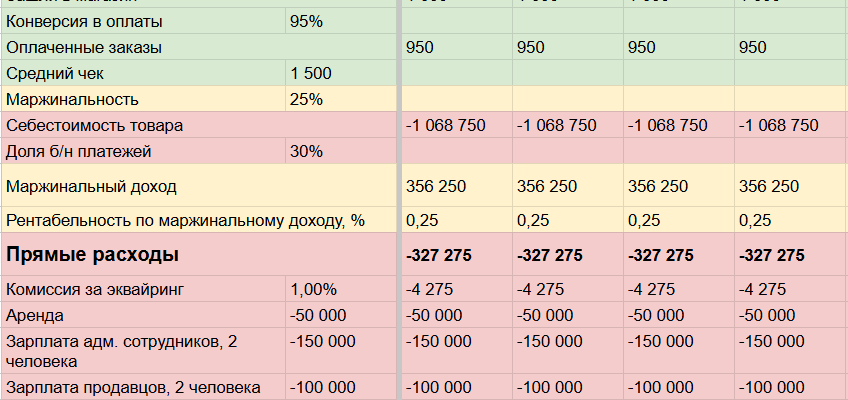Image resolution: width=848 pixels, height=400 pixels.
Task: Click the grey frozen-pane divider between columns
Action: pos(399,200)
